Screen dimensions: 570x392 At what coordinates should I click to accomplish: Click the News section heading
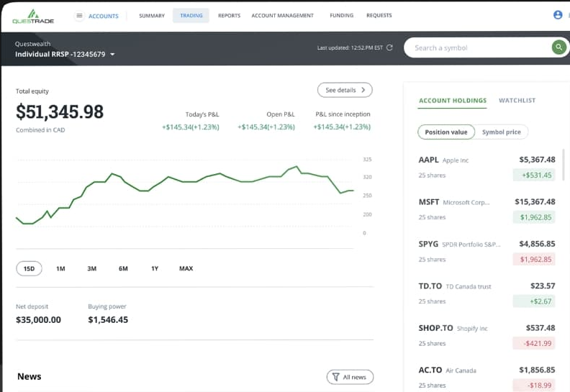[30, 377]
